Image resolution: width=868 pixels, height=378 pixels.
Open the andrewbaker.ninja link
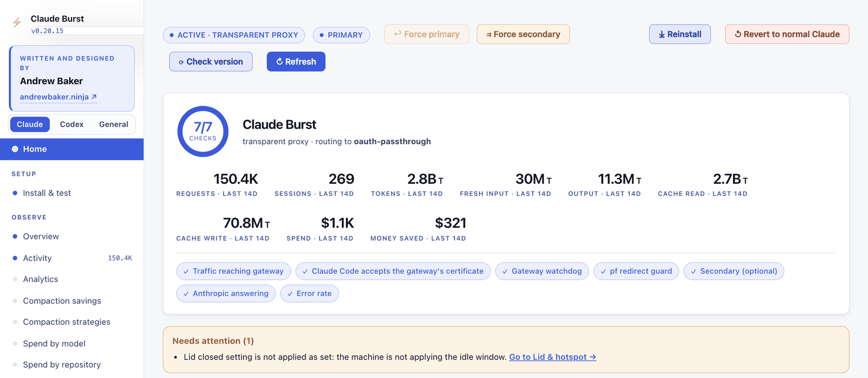(x=58, y=97)
